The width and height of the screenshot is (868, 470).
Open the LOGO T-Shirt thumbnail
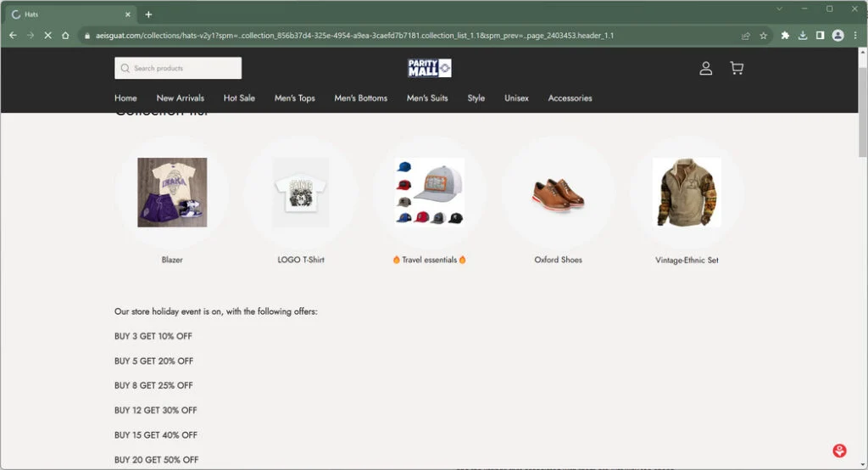(301, 193)
